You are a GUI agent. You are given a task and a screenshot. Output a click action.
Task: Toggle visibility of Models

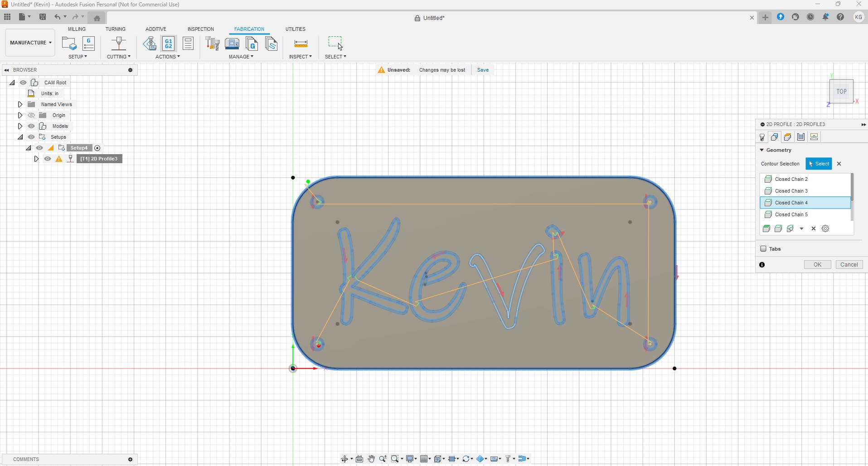pos(31,126)
